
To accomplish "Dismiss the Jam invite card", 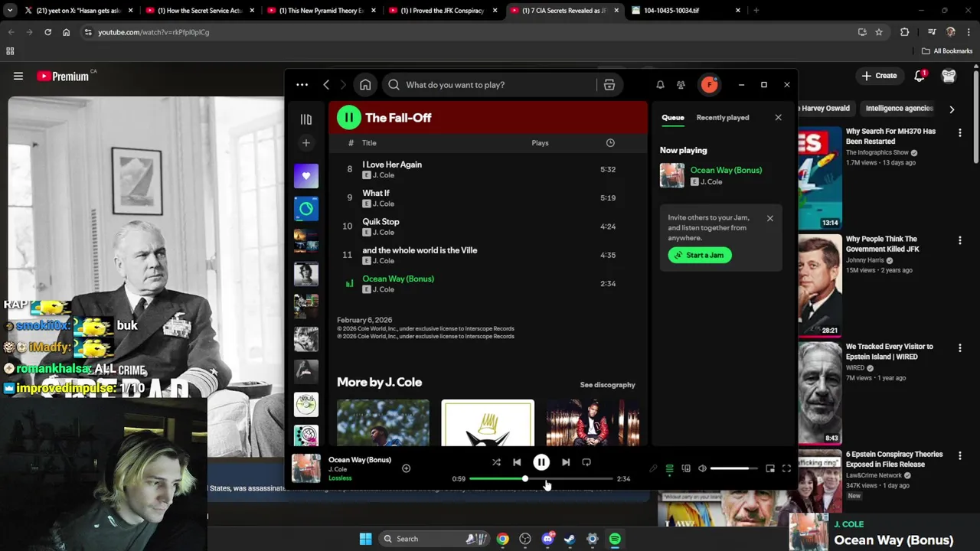I will tap(770, 218).
